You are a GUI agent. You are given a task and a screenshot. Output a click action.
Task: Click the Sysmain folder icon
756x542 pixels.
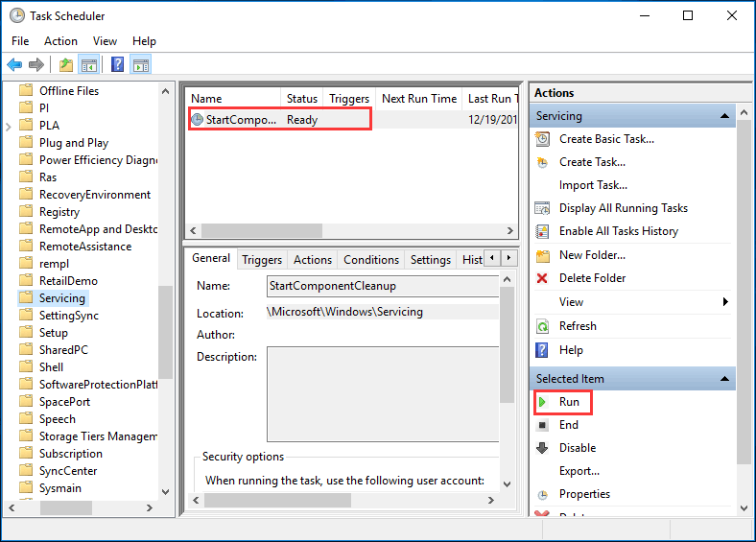26,488
